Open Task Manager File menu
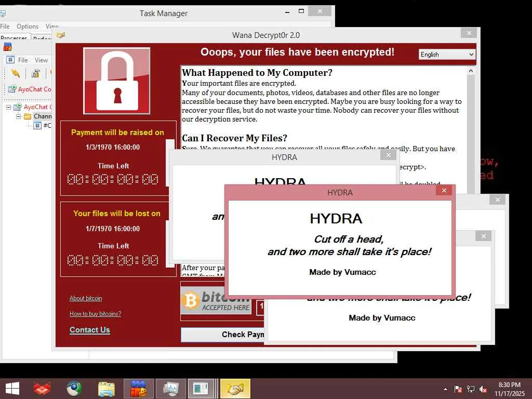 pos(5,26)
